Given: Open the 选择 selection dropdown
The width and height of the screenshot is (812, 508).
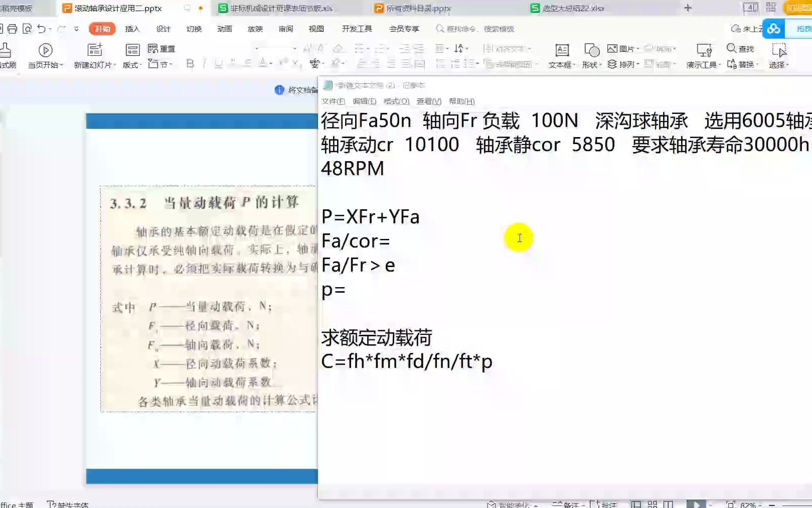Looking at the screenshot, I should click(781, 65).
